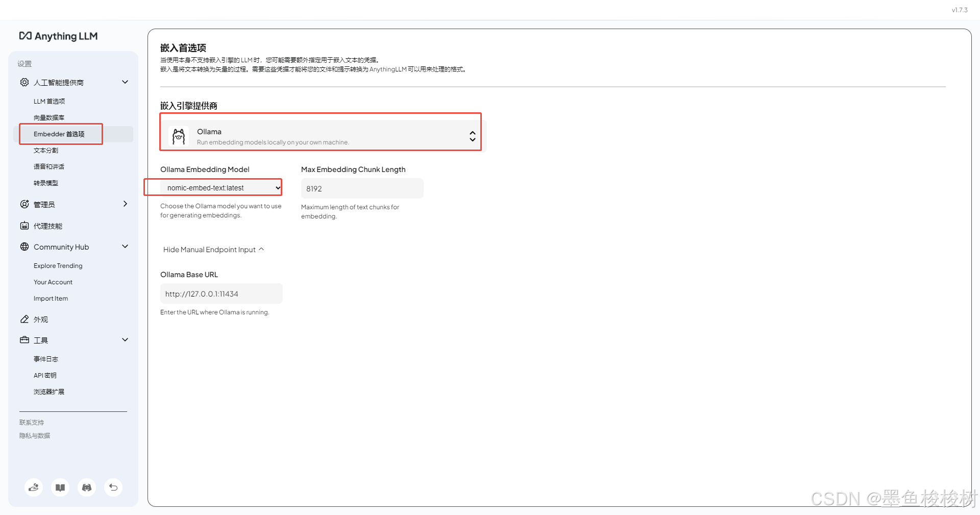The height and width of the screenshot is (515, 980).
Task: Click the 代理技能 robot icon
Action: click(x=24, y=226)
